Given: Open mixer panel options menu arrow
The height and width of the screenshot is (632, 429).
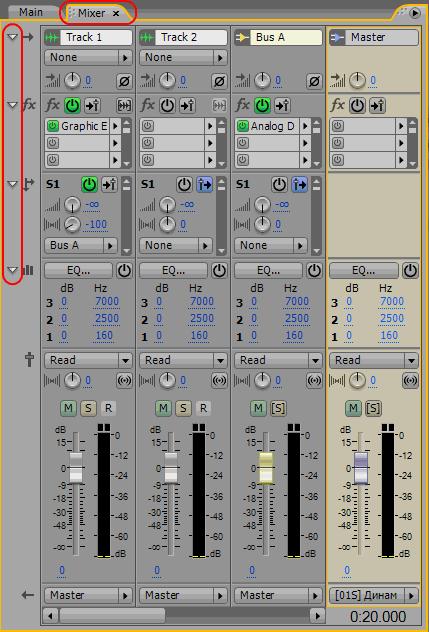Looking at the screenshot, I should click(x=414, y=13).
